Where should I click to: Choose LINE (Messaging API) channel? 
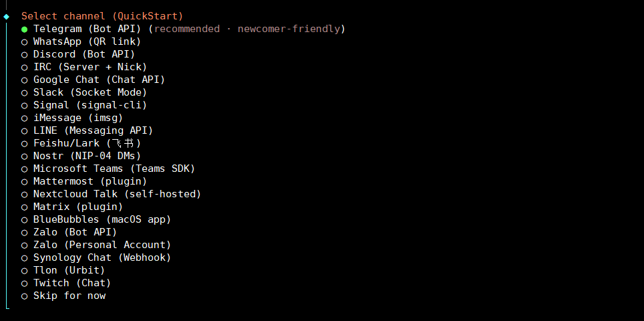click(25, 130)
